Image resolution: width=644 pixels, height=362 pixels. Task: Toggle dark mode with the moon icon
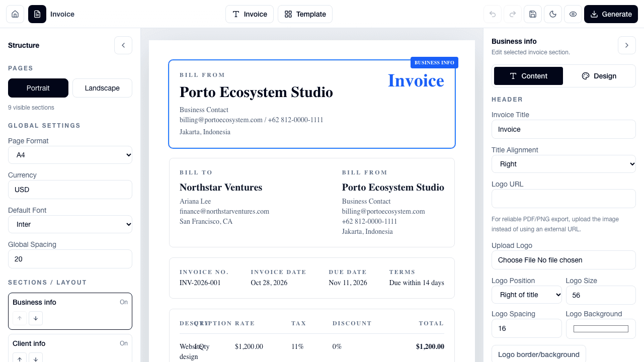tap(553, 14)
